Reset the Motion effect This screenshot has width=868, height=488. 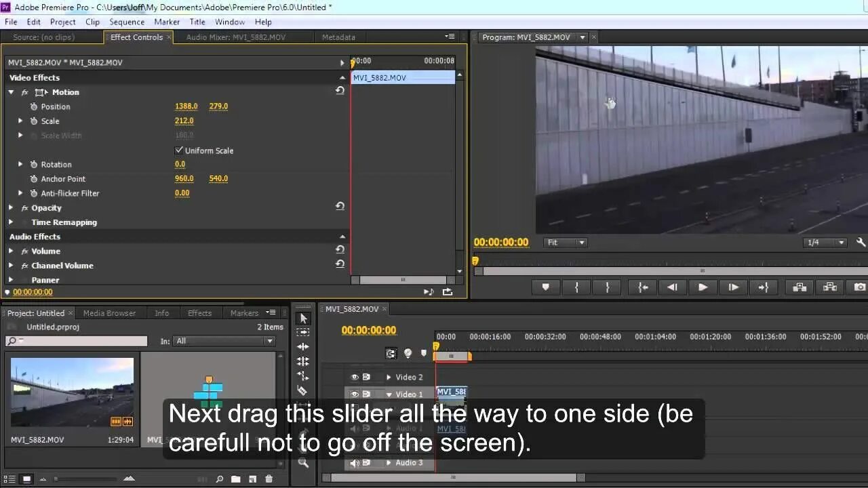point(340,90)
